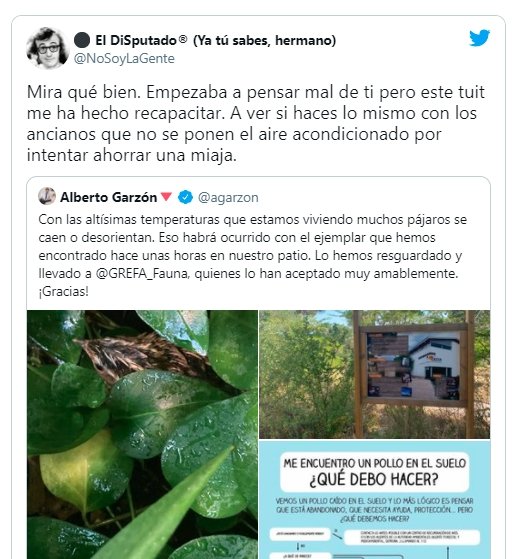Screen dimensions: 517x559
Task: Click the 'ME ENCUENTRO UN POLLO' heading
Action: point(374,463)
